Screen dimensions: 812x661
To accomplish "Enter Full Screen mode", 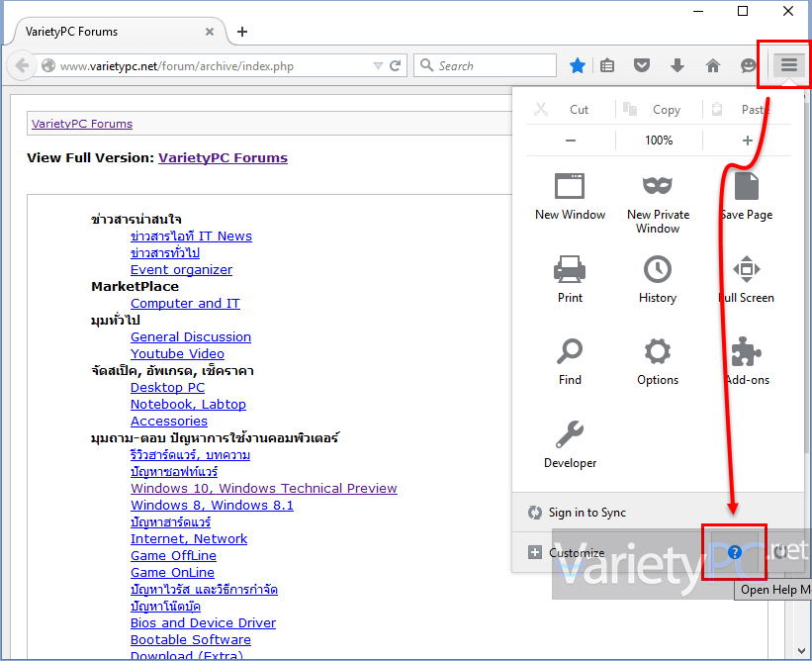I will 747,279.
